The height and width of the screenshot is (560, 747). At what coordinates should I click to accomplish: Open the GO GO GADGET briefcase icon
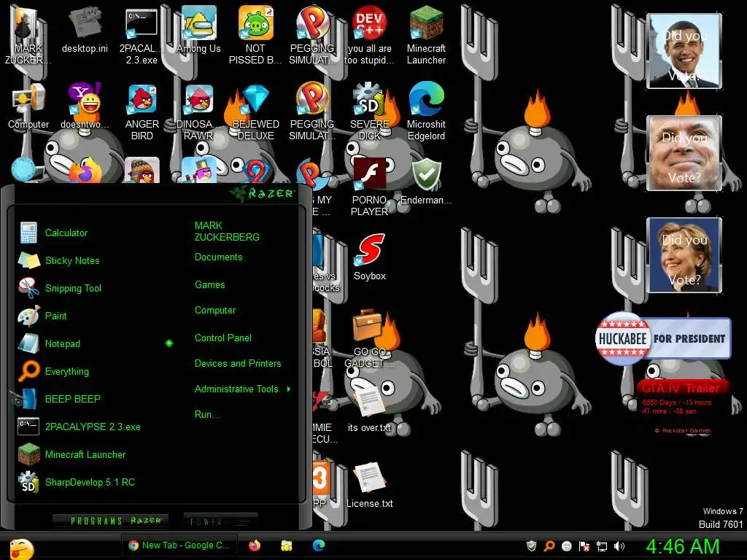pos(369,339)
